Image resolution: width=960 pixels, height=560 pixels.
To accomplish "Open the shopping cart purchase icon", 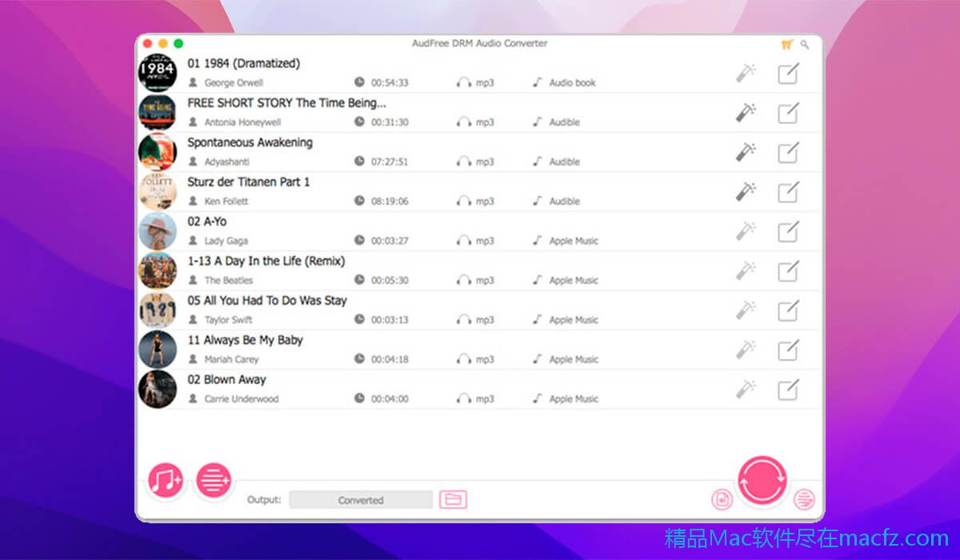I will pos(787,45).
